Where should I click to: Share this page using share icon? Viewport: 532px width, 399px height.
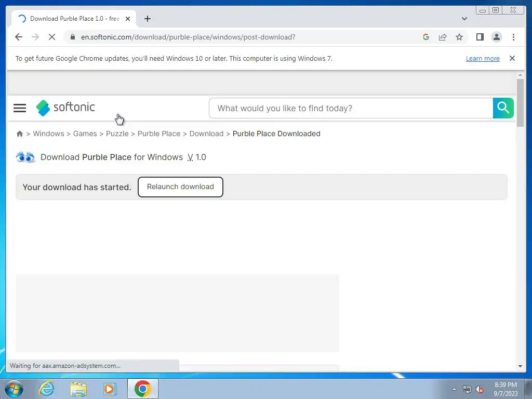(x=443, y=37)
